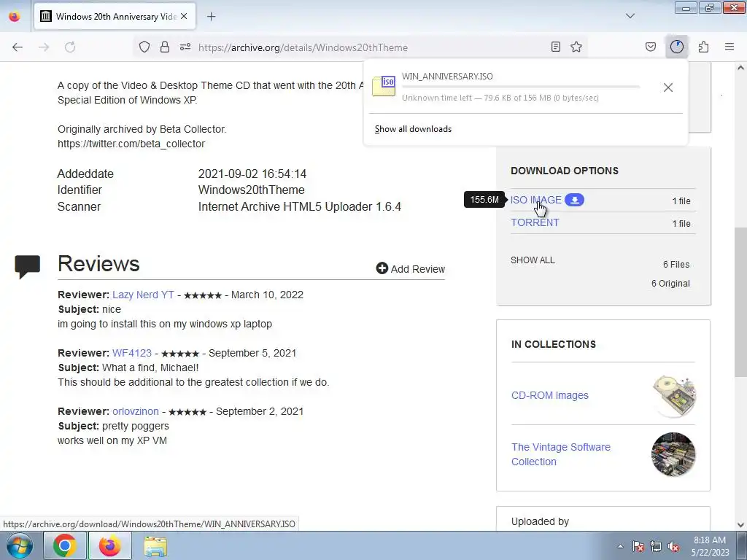747x560 pixels.
Task: Click the Addeddate value 2021-09-02 16:54:14
Action: 252,174
